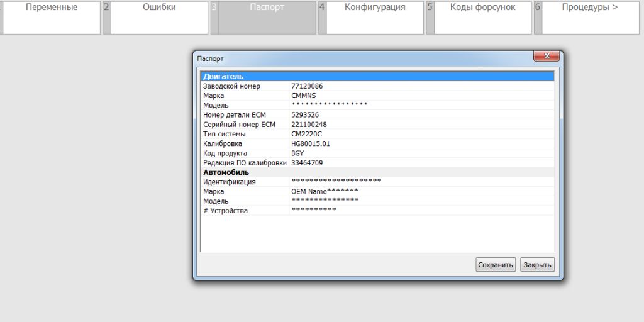Close the Паспорт dialog with X
Viewport: 644px width, 322px height.
point(546,57)
